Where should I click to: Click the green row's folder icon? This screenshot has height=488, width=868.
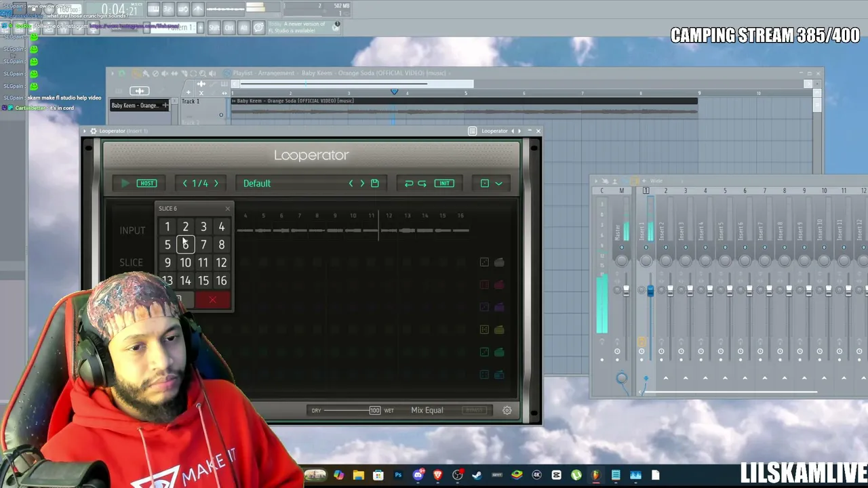tap(499, 352)
